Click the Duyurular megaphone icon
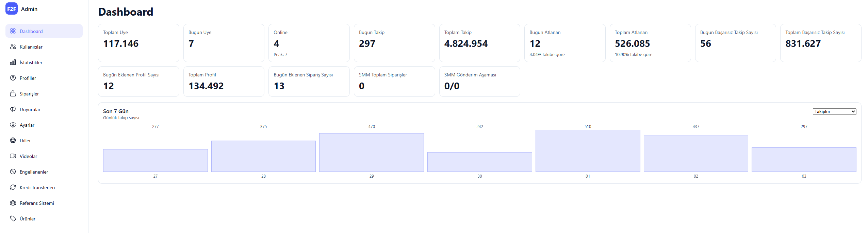Screen dimensions: 868x233 pos(13,109)
